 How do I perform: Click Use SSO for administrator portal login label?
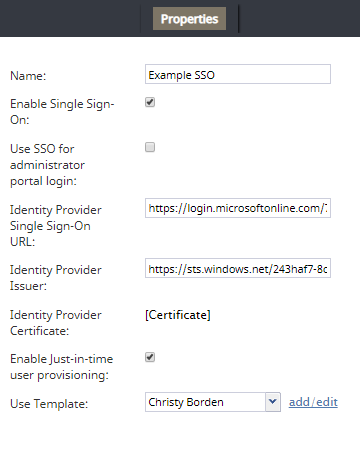[x=47, y=165]
